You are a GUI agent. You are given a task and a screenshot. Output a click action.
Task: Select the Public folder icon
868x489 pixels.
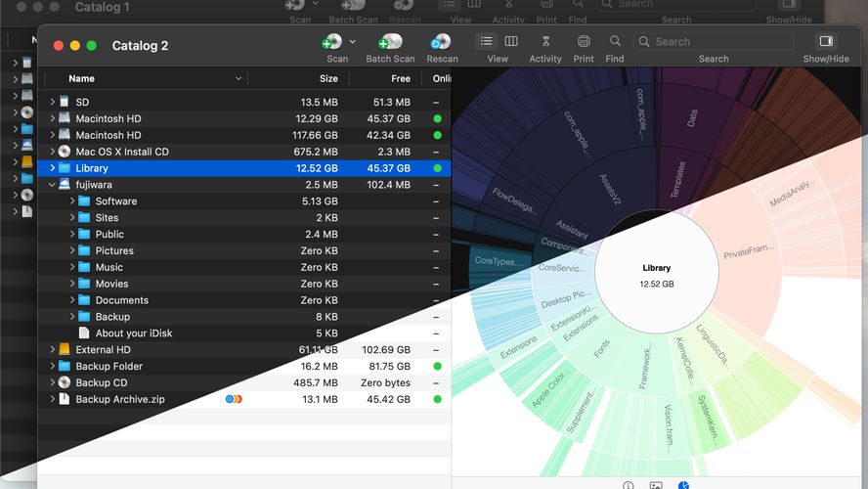[84, 234]
